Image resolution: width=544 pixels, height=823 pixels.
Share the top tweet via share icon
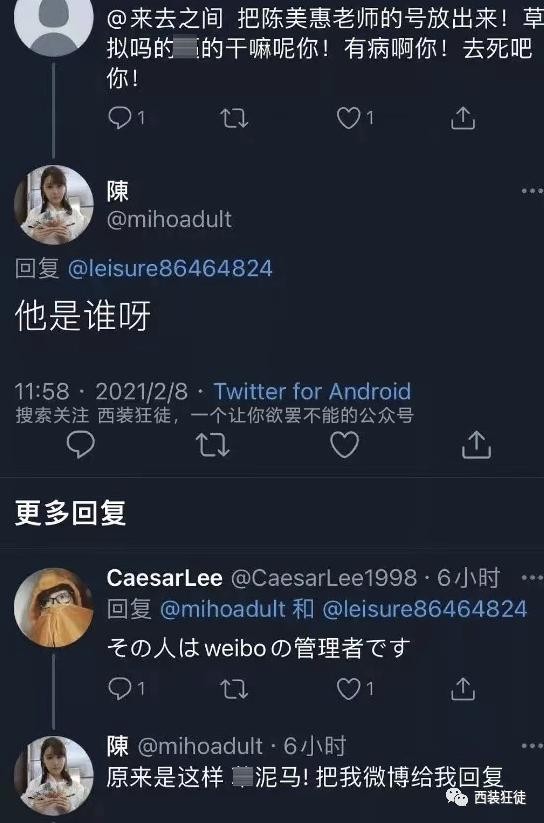coord(463,118)
